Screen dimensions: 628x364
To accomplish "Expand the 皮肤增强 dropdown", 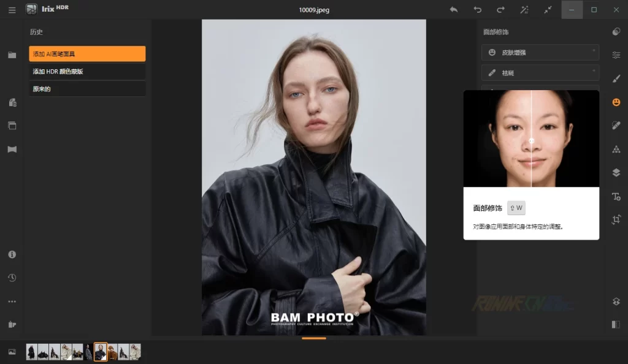I will click(x=540, y=53).
